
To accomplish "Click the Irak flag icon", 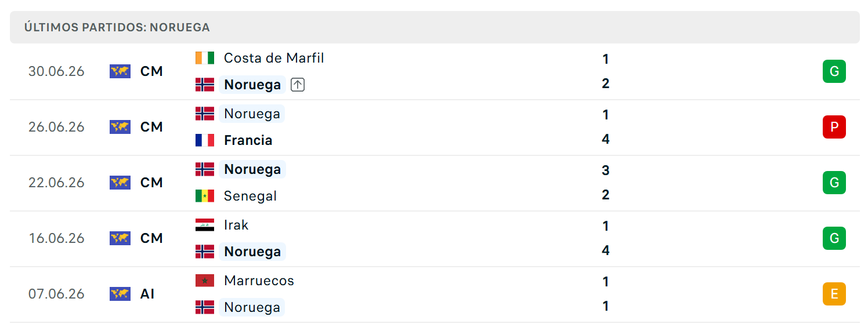I will [205, 225].
